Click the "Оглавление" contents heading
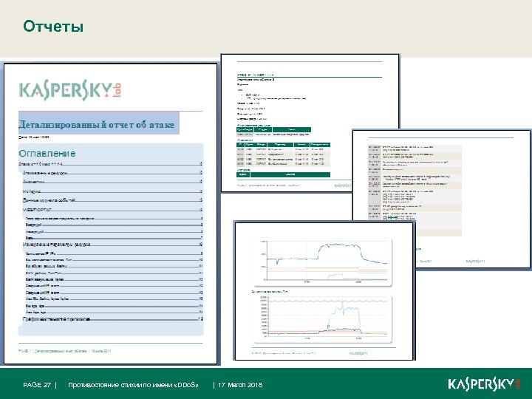Screen dimensions: 532x399 coord(47,154)
